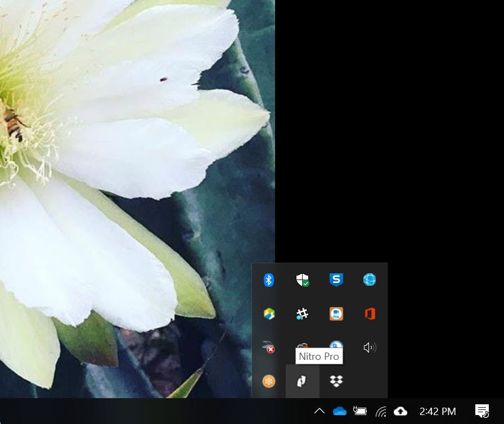Image resolution: width=504 pixels, height=424 pixels.
Task: Click the round orange flower icon
Action: click(x=269, y=381)
